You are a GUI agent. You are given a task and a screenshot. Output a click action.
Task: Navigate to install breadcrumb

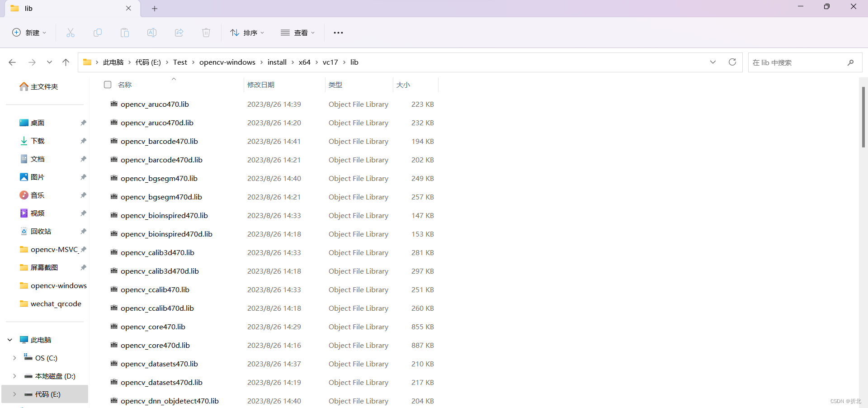tap(277, 62)
